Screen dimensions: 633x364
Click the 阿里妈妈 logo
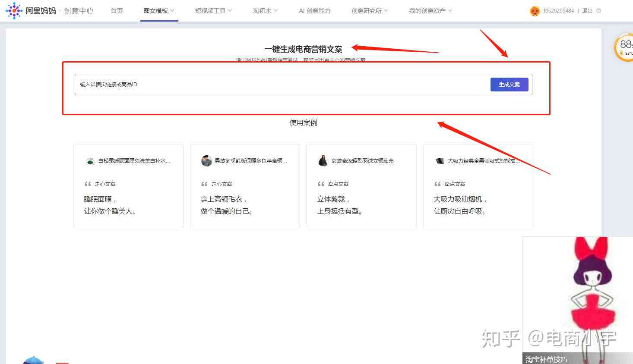click(x=31, y=10)
